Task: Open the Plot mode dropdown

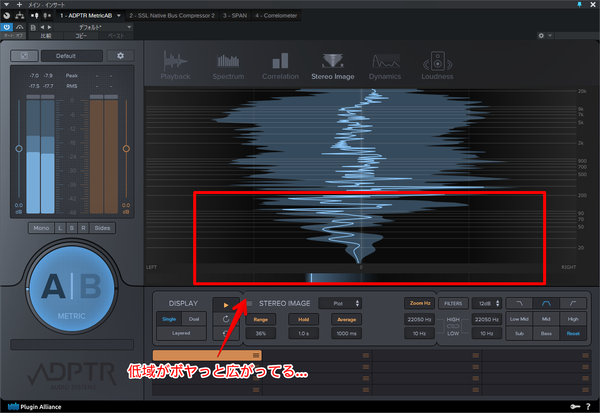Action: [x=340, y=304]
